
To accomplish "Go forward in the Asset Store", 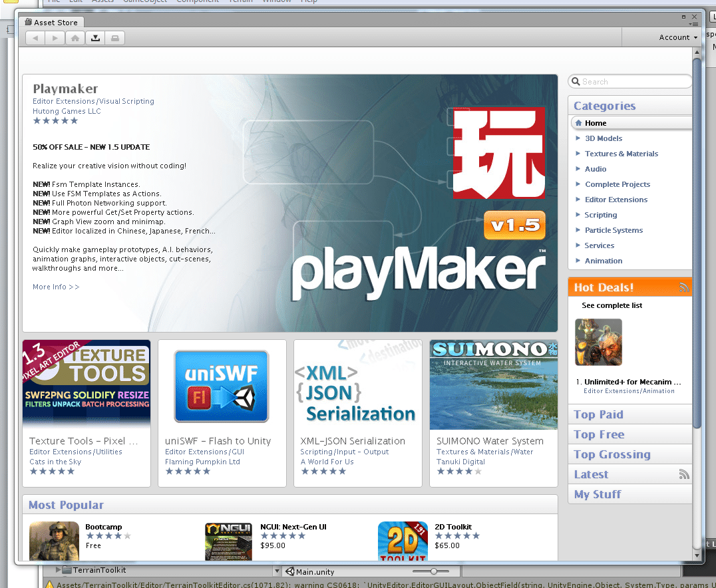I will click(x=55, y=38).
